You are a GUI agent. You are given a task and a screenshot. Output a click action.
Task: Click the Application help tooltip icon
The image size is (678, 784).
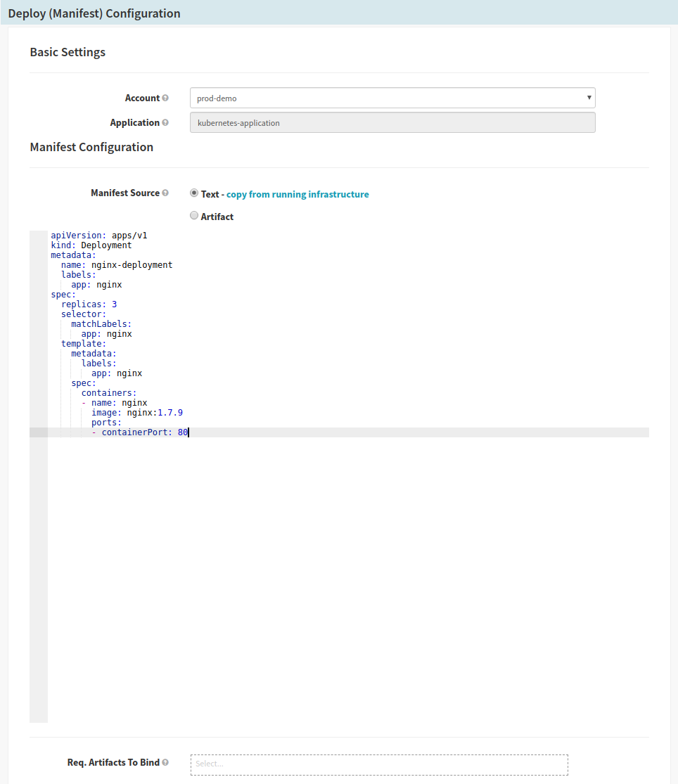165,122
